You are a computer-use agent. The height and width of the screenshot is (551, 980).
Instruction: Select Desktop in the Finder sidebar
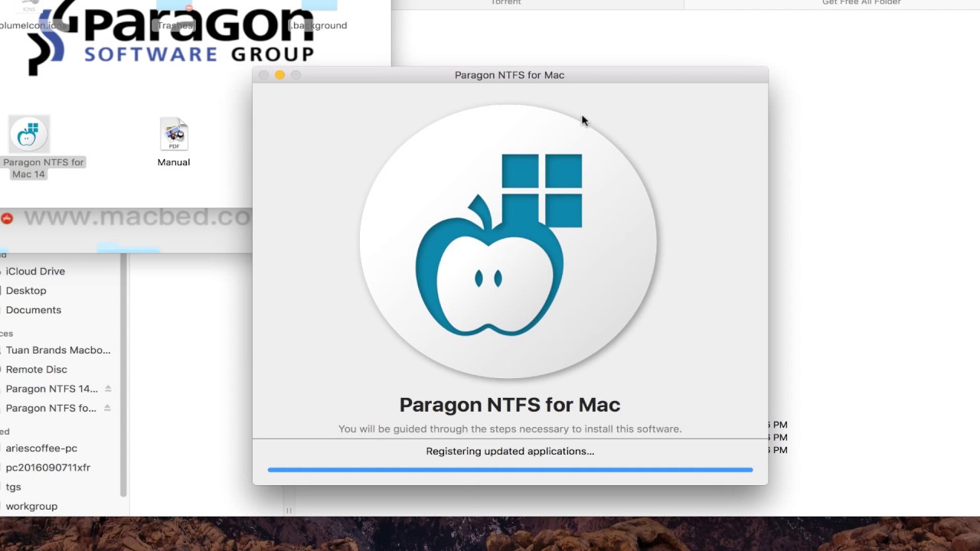26,291
